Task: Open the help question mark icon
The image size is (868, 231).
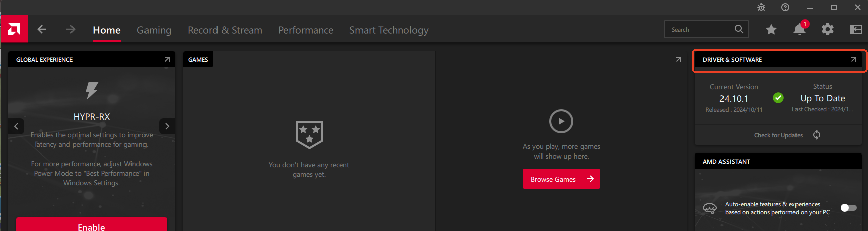Action: (x=785, y=7)
